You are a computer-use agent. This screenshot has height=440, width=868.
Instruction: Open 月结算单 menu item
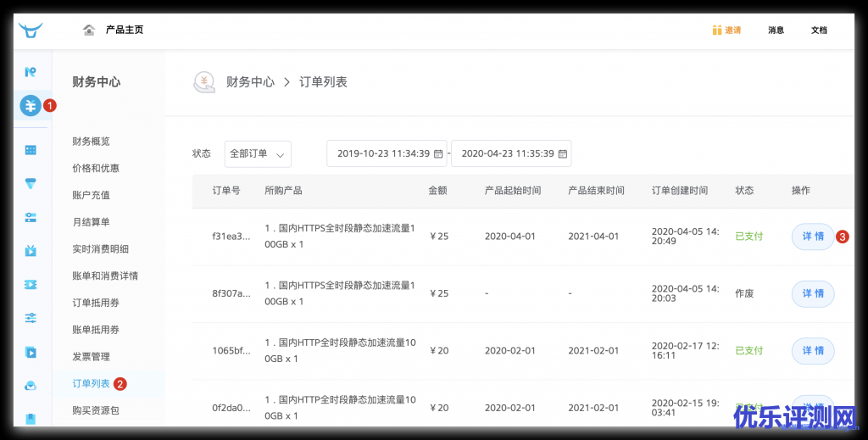91,222
